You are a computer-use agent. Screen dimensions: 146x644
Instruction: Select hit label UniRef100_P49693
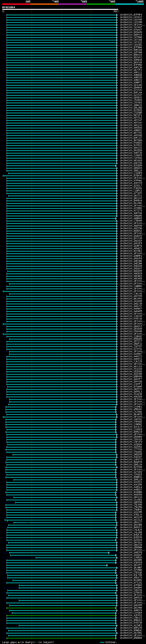[131, 143]
